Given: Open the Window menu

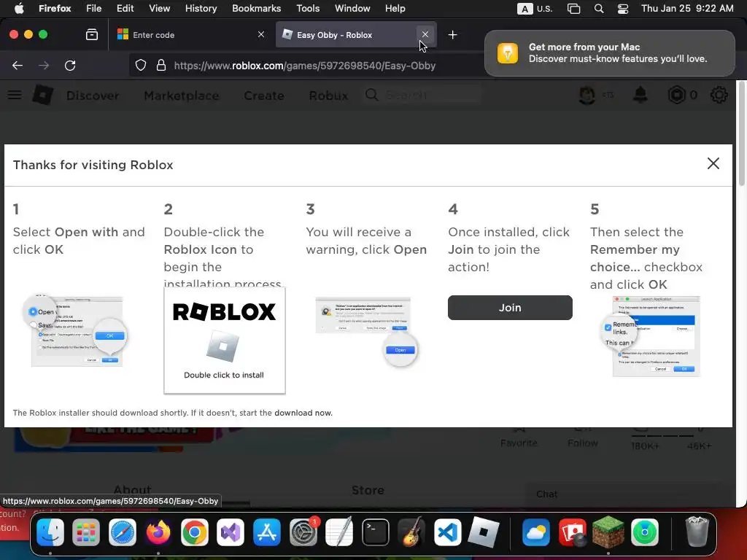Looking at the screenshot, I should tap(352, 8).
